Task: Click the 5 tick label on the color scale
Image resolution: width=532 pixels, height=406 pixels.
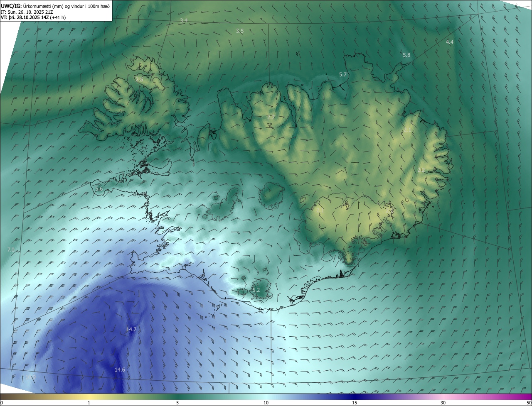Action: pyautogui.click(x=177, y=403)
